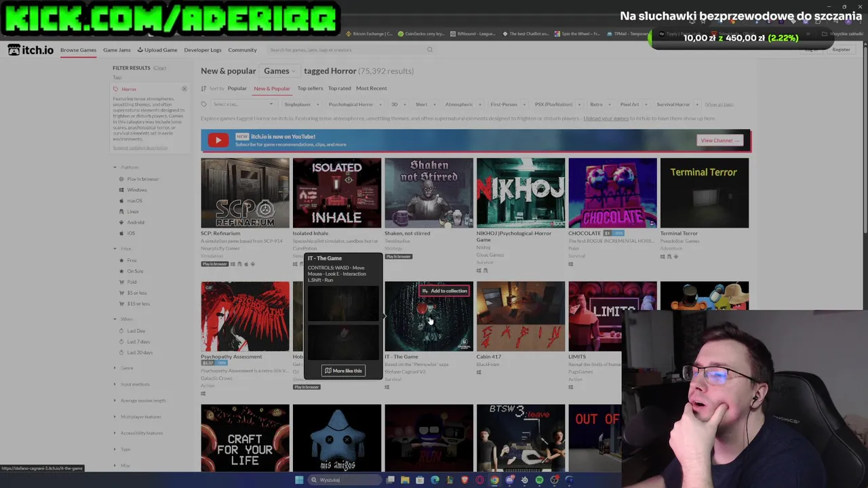The image size is (868, 488).
Task: Filter by Free price
Action: [127, 260]
